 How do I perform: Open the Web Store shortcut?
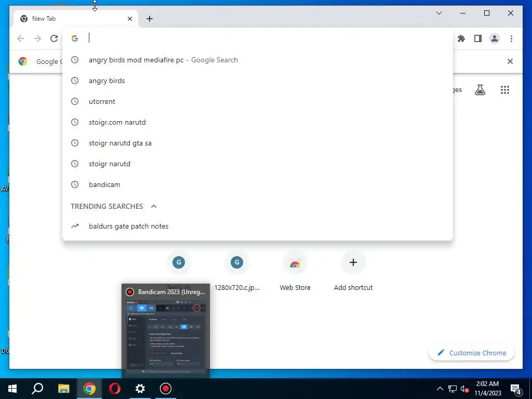[295, 271]
